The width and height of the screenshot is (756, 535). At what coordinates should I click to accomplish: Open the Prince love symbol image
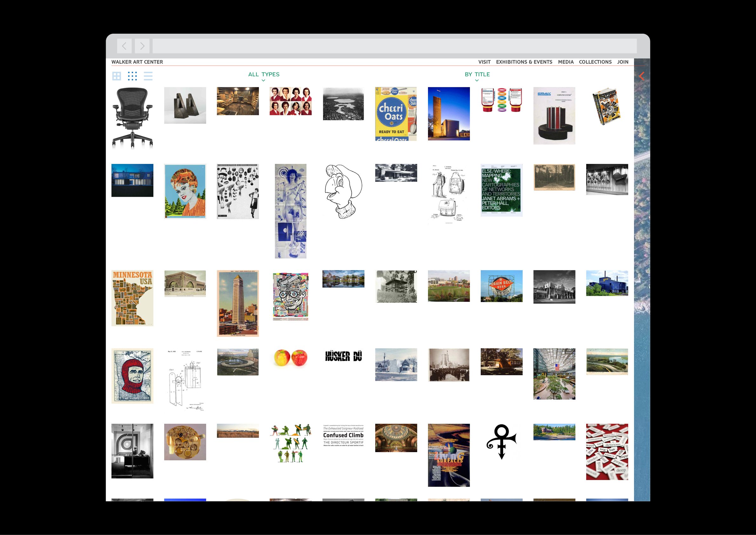click(501, 442)
